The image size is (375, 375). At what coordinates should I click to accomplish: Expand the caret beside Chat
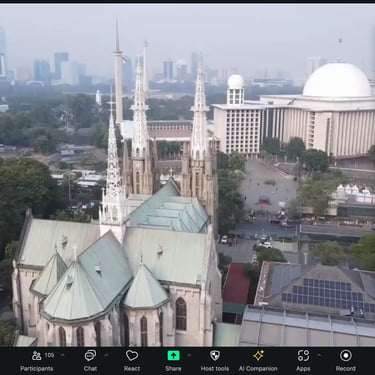click(106, 355)
